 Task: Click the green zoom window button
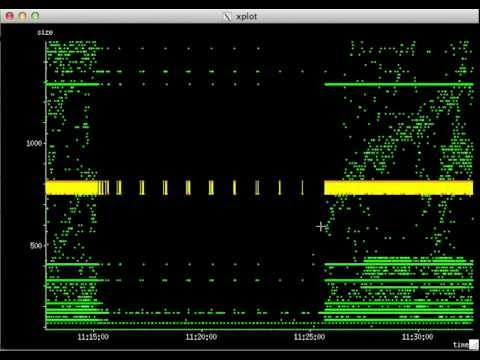click(35, 16)
